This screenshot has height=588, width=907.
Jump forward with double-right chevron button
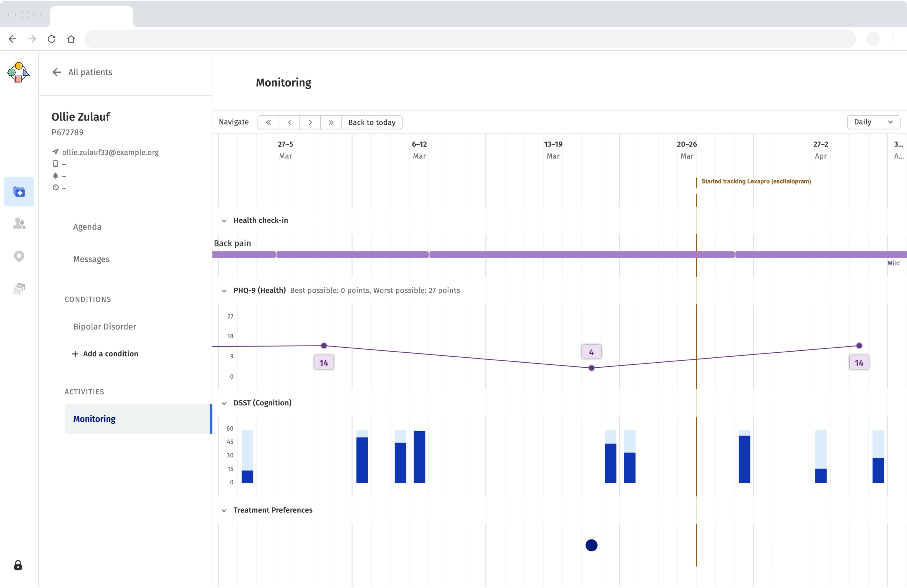coord(331,122)
